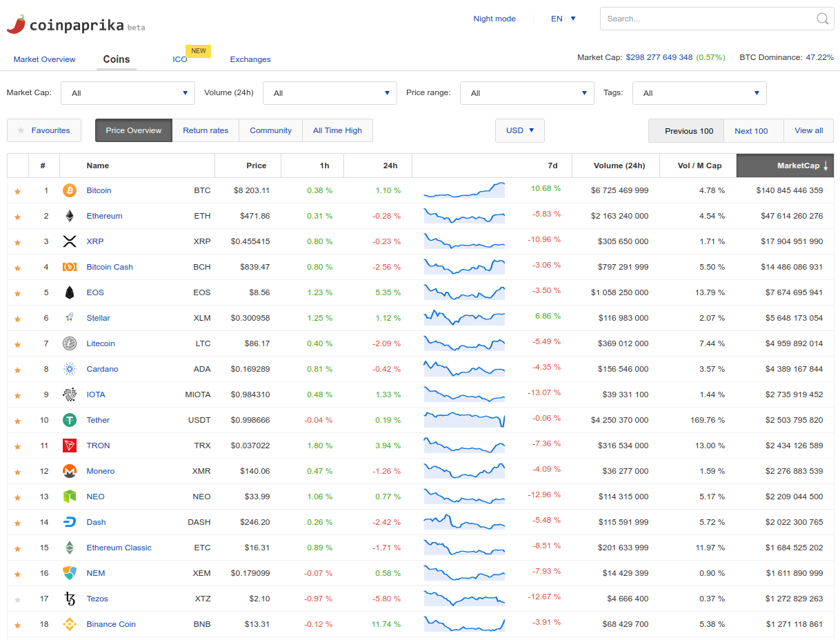840x640 pixels.
Task: Click the TRON red logo icon
Action: click(x=69, y=446)
